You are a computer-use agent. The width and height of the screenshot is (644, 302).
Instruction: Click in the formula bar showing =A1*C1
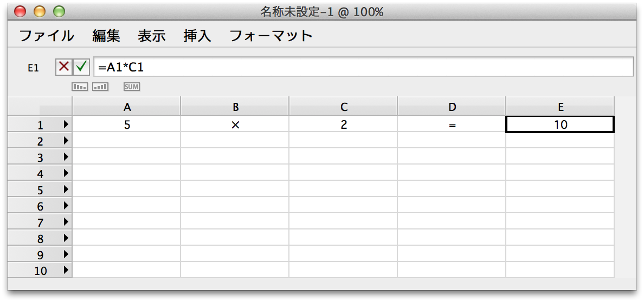tap(364, 67)
